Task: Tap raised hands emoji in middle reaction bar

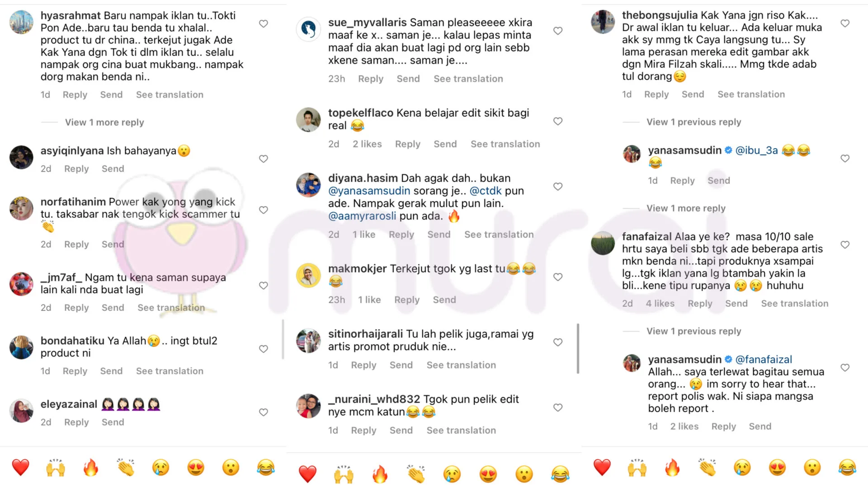Action: (x=344, y=474)
